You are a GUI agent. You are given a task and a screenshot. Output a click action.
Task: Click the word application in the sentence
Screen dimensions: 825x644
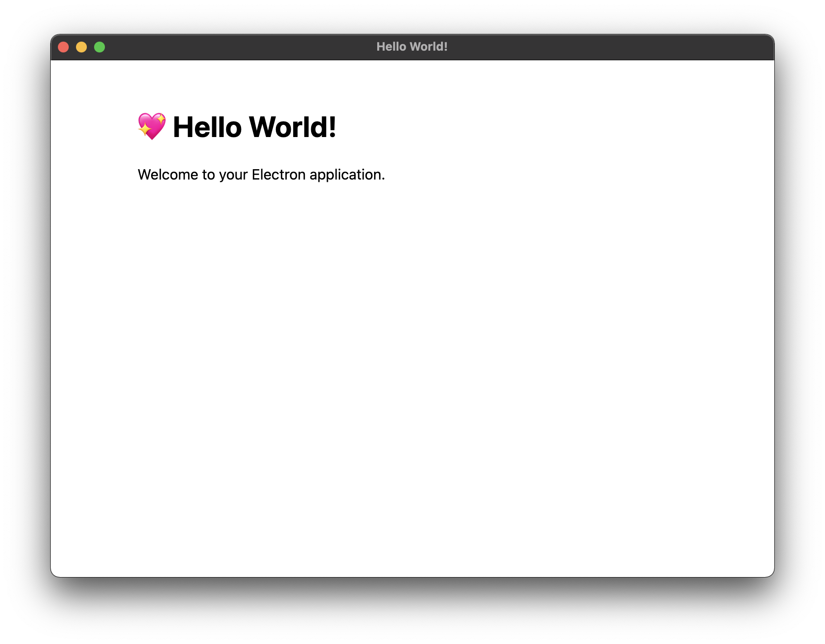pos(345,174)
